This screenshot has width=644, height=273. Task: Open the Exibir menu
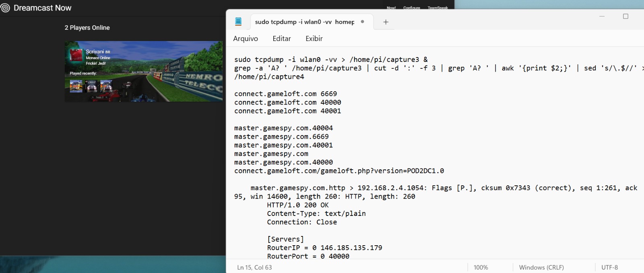point(314,39)
